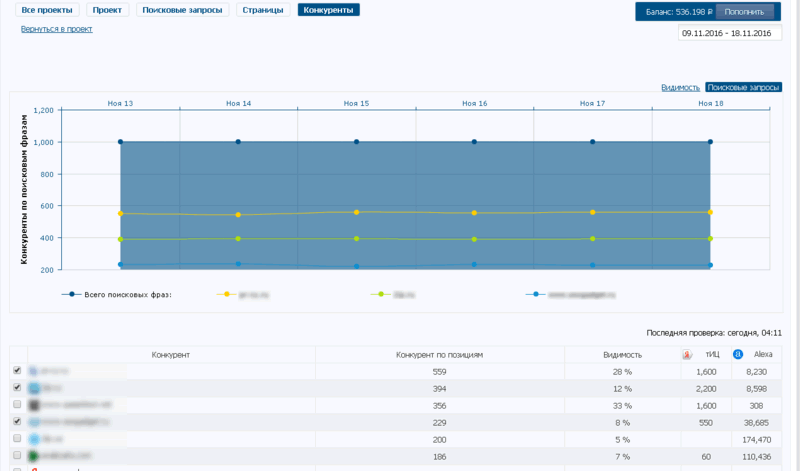Click the yellow legend marker below chart
Screen dimensions: 800x471
point(227,294)
